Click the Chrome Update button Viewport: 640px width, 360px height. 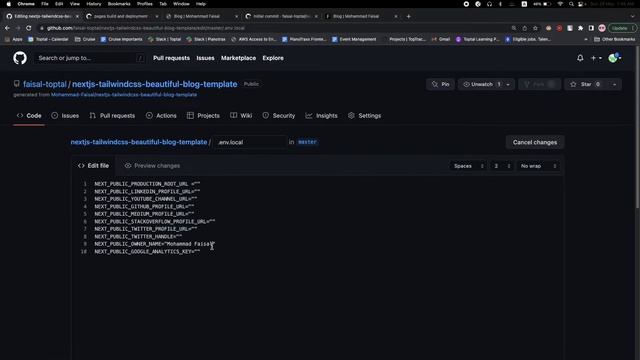(622, 28)
